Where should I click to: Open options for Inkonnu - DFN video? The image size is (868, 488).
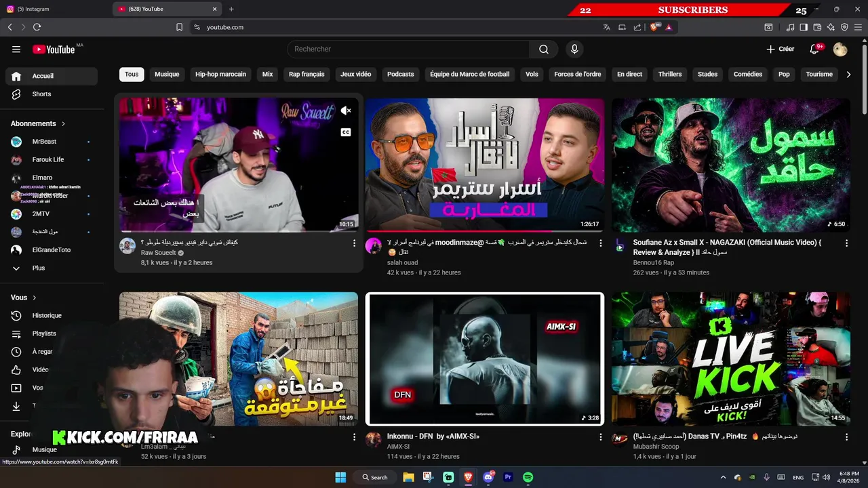coord(600,437)
